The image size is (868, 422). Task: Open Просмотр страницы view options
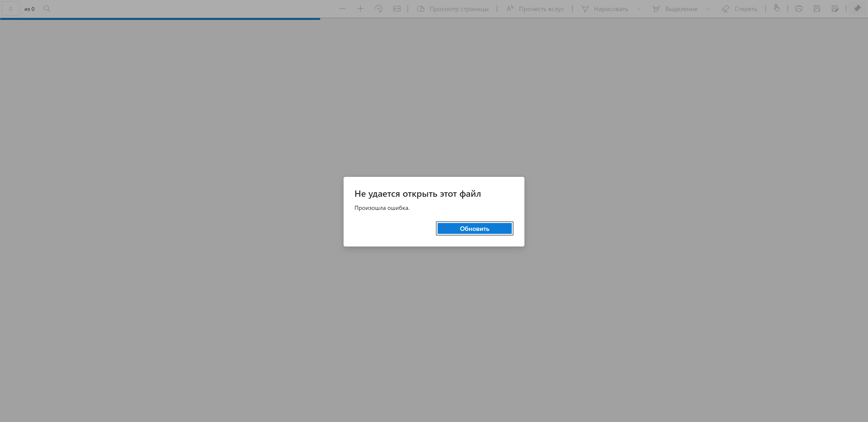(x=453, y=9)
